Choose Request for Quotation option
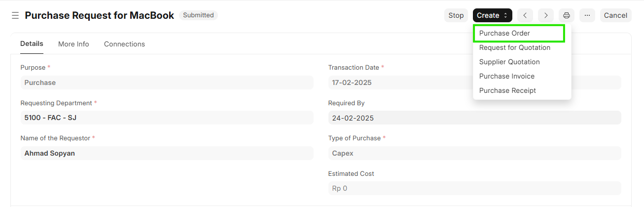Image resolution: width=644 pixels, height=207 pixels. 514,47
